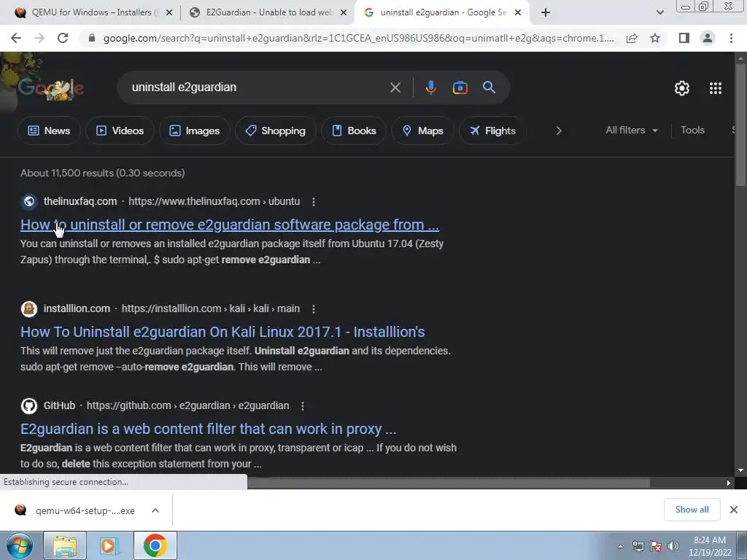Viewport: 747px width, 560px height.
Task: Open more options for thelinuxfaq.com result
Action: tap(314, 202)
